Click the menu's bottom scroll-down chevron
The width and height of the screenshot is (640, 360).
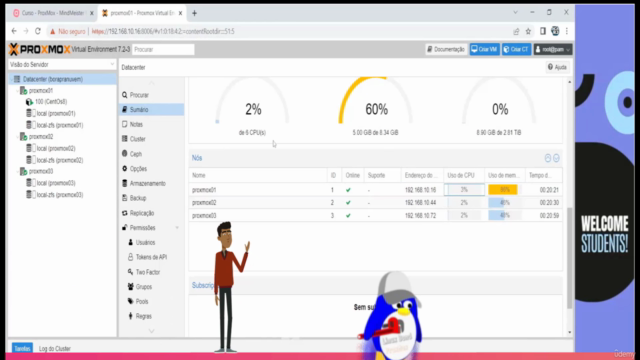(x=151, y=331)
